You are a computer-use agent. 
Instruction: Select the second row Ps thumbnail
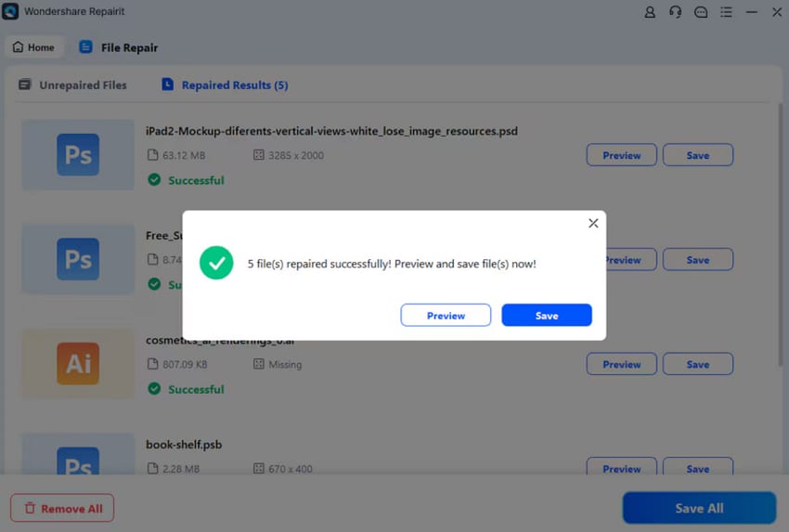click(78, 259)
